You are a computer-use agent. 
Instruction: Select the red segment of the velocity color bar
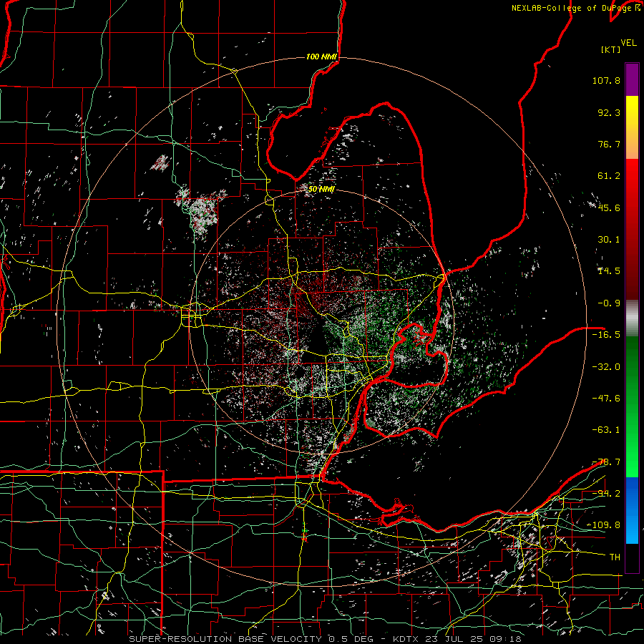[632, 229]
